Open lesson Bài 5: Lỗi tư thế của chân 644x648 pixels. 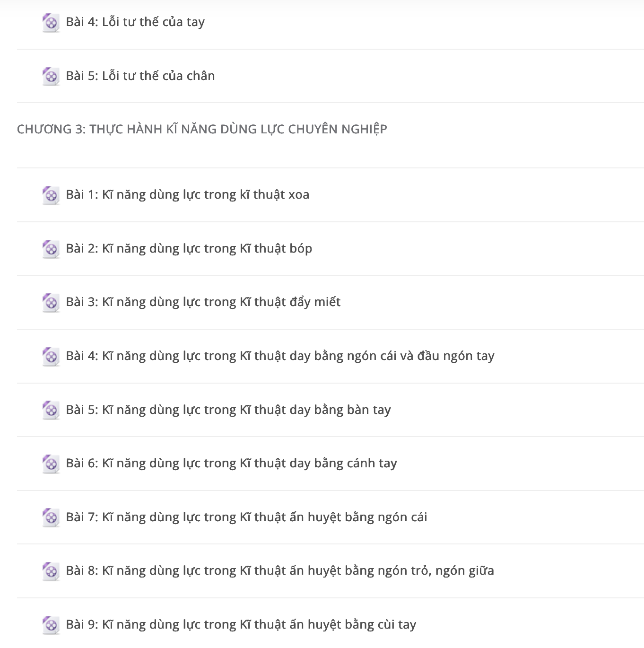140,76
